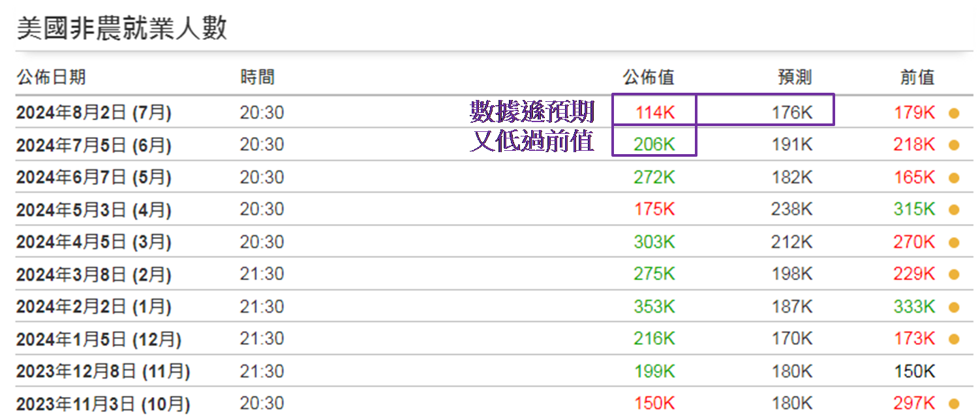Click the orange dot beside 297K previous value
Viewport: 980px width, 416px height.
pos(953,404)
